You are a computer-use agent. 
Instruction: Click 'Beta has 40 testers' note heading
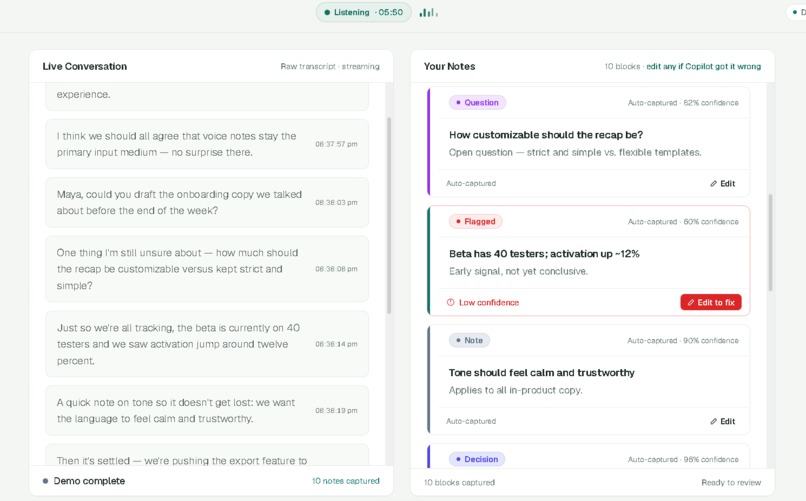(544, 254)
